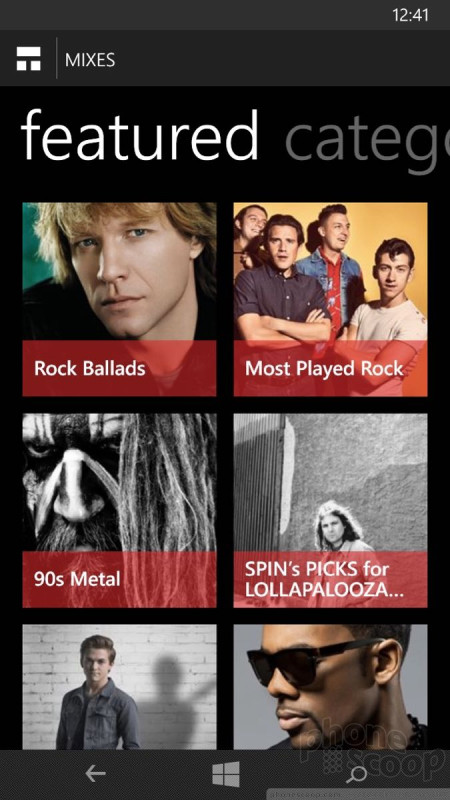Tap the back arrow navigation button

tap(95, 774)
